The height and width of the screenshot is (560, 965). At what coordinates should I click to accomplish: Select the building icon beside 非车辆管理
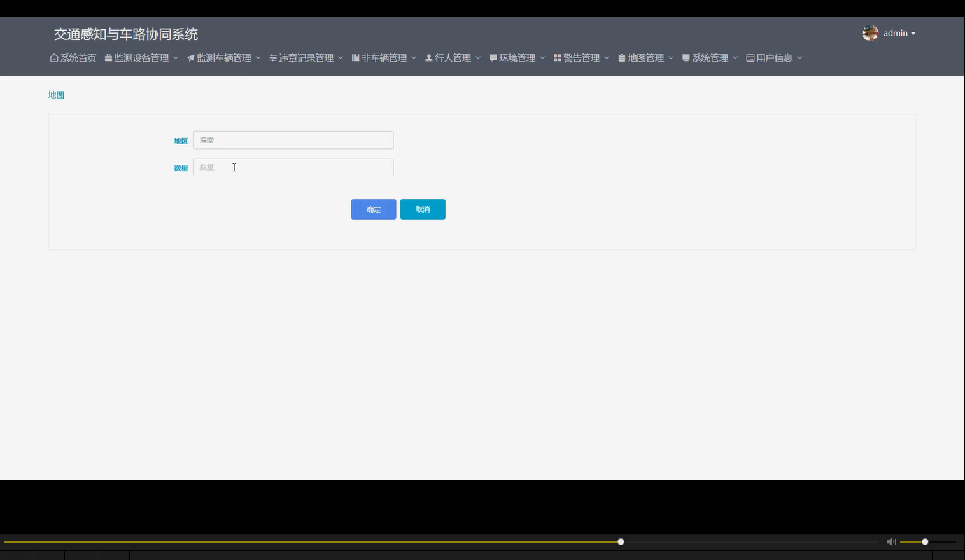pos(355,57)
